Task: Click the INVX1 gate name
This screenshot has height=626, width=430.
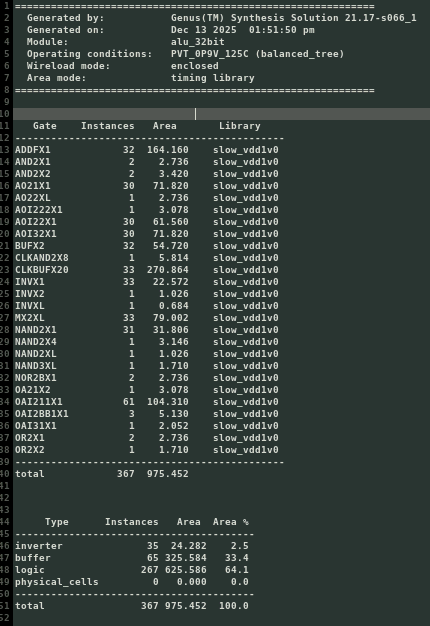Action: pos(30,281)
